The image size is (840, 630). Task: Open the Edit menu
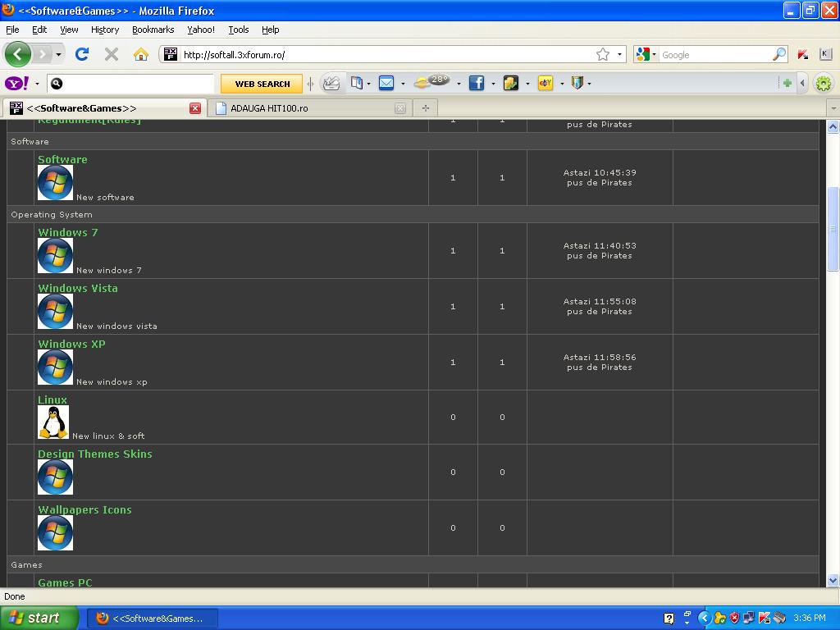pos(39,30)
